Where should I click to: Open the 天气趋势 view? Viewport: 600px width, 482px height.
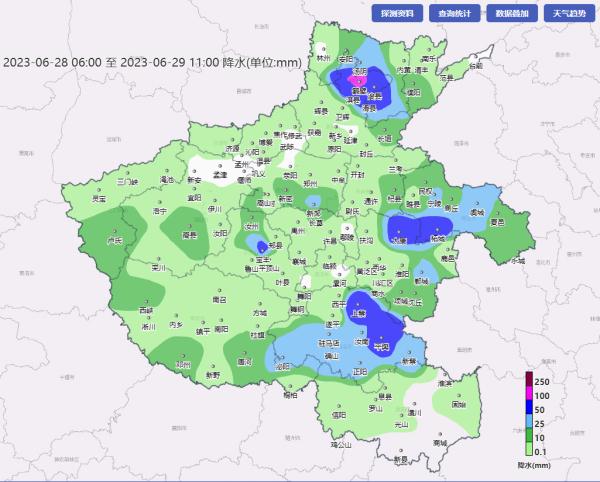(x=570, y=14)
